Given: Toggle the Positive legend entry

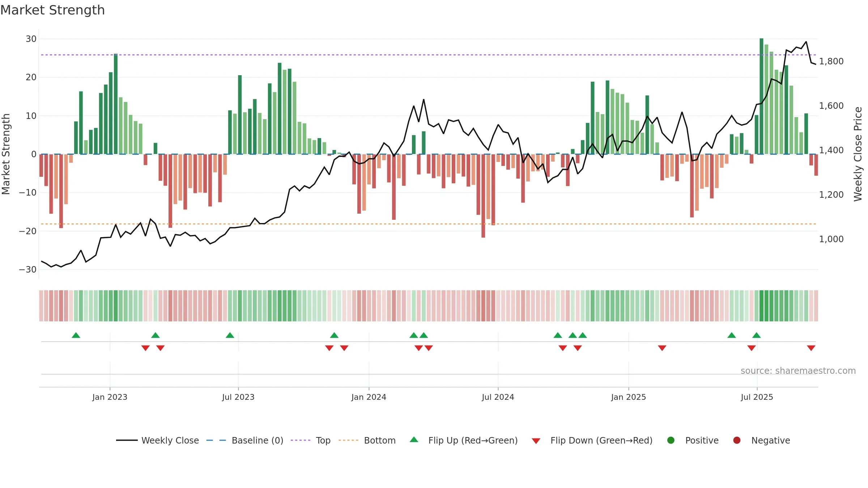Looking at the screenshot, I should pyautogui.click(x=693, y=440).
